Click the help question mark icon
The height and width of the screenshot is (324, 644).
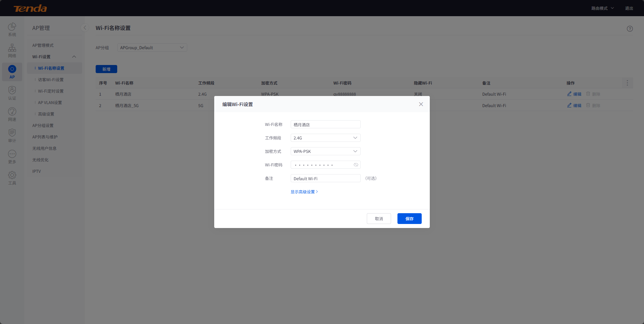[630, 29]
